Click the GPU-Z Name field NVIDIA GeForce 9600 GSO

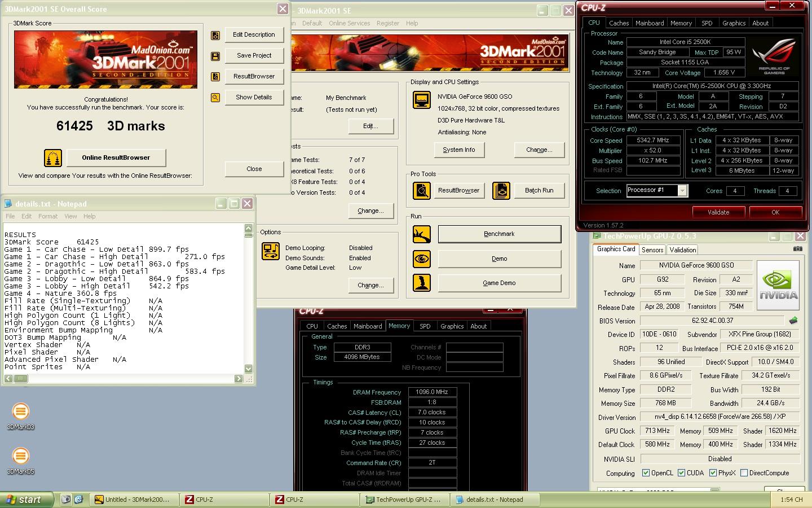696,265
